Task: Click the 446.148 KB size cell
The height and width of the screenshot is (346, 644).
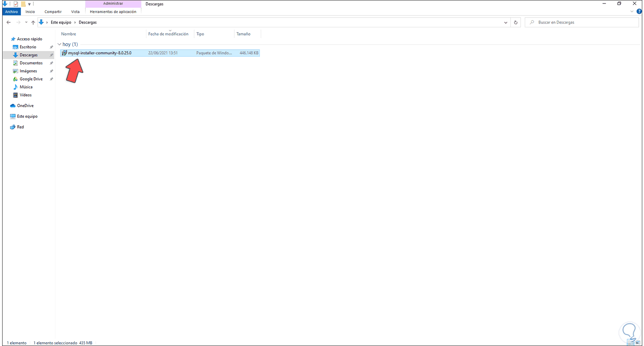Action: [249, 53]
